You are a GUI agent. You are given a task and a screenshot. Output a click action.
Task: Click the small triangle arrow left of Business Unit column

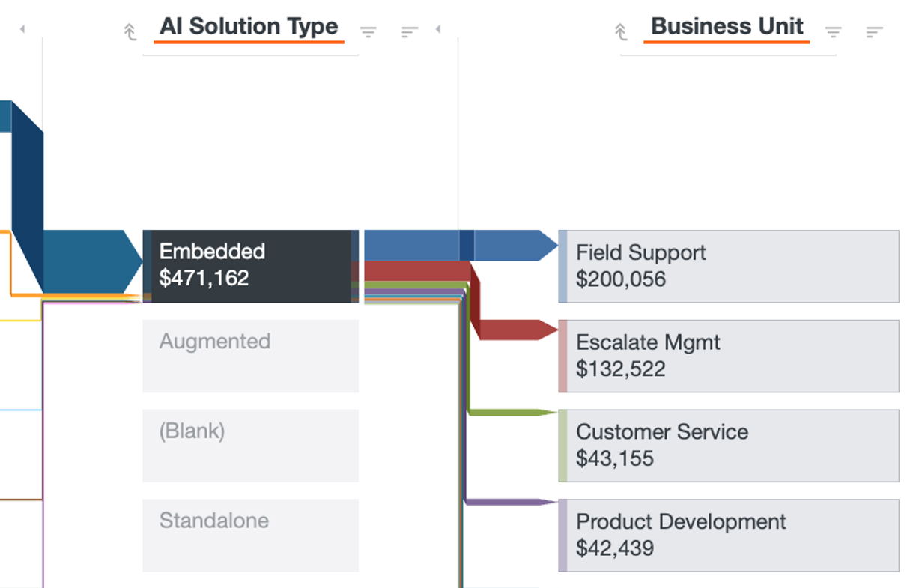tap(438, 29)
